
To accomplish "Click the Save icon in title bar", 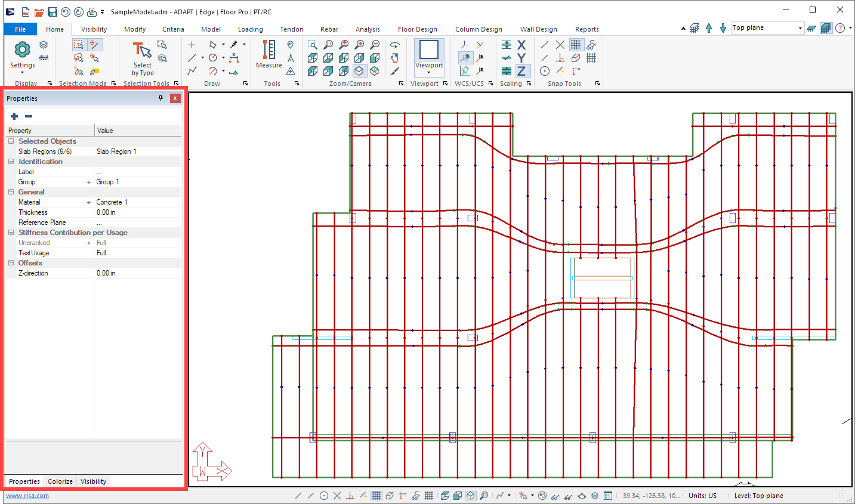I will tap(53, 12).
